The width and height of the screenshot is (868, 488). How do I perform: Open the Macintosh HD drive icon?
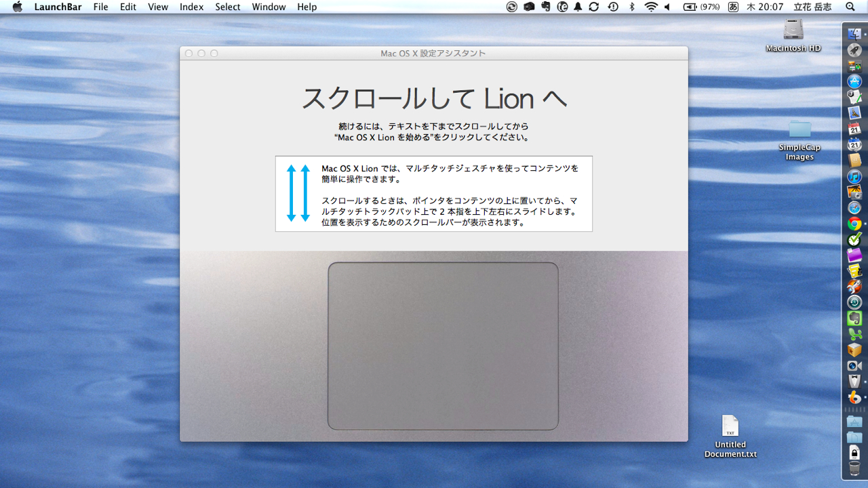(793, 30)
